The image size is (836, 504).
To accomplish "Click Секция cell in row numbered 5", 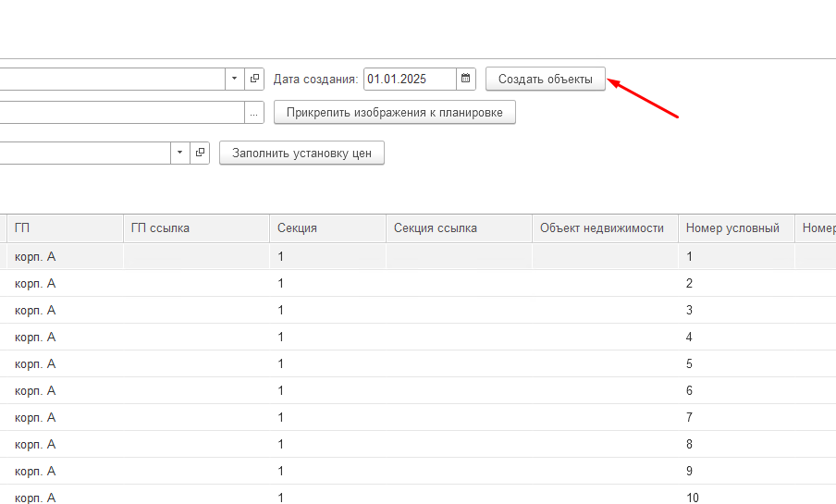I will (328, 363).
